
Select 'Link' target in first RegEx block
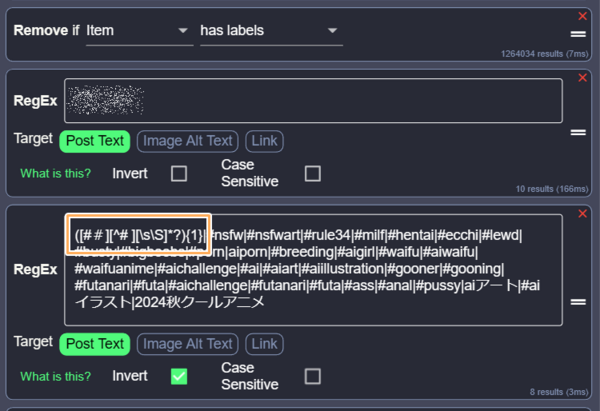point(264,141)
